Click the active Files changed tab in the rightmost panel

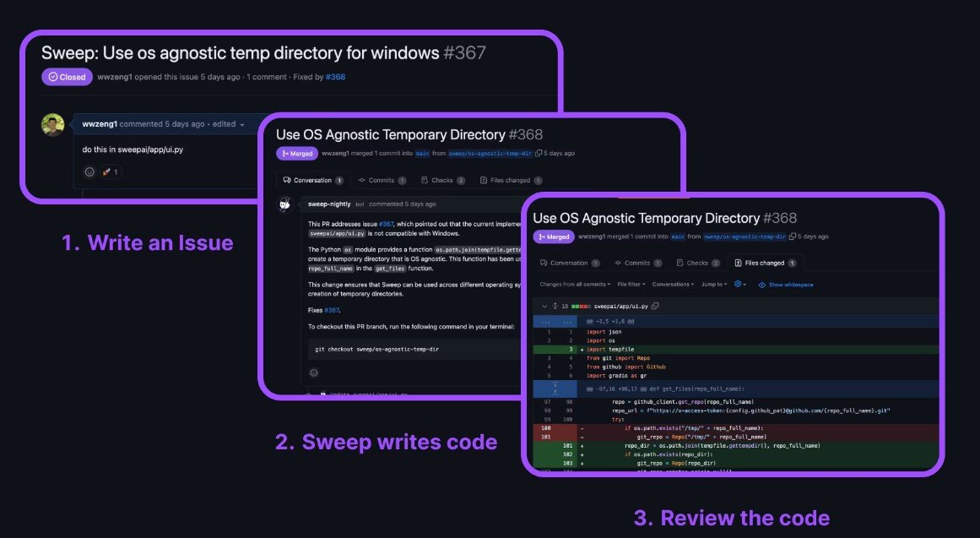tap(765, 263)
